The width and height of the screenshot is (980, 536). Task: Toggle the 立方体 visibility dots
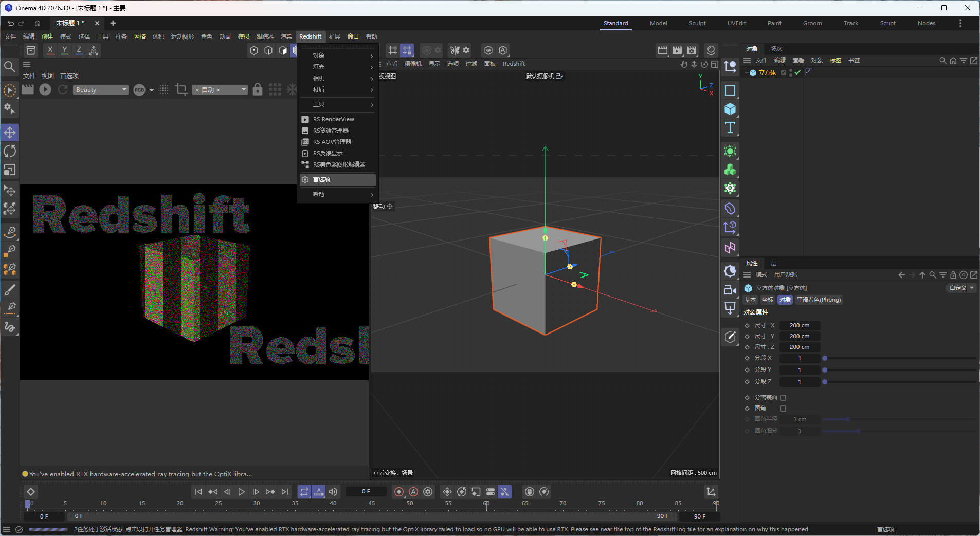tap(791, 72)
